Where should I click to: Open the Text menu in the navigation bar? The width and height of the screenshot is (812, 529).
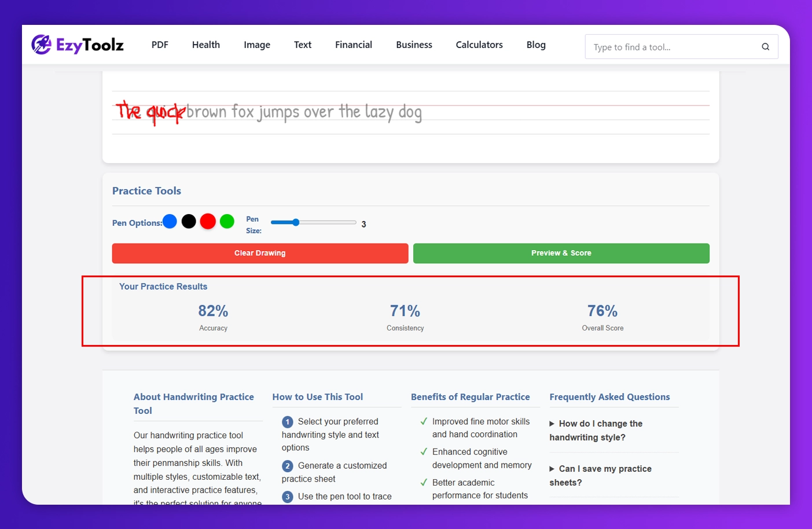click(302, 45)
